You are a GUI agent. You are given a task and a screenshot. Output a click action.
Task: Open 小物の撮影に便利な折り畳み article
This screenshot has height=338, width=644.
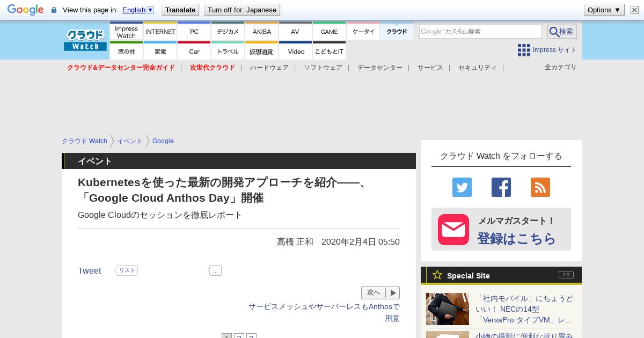(x=524, y=335)
